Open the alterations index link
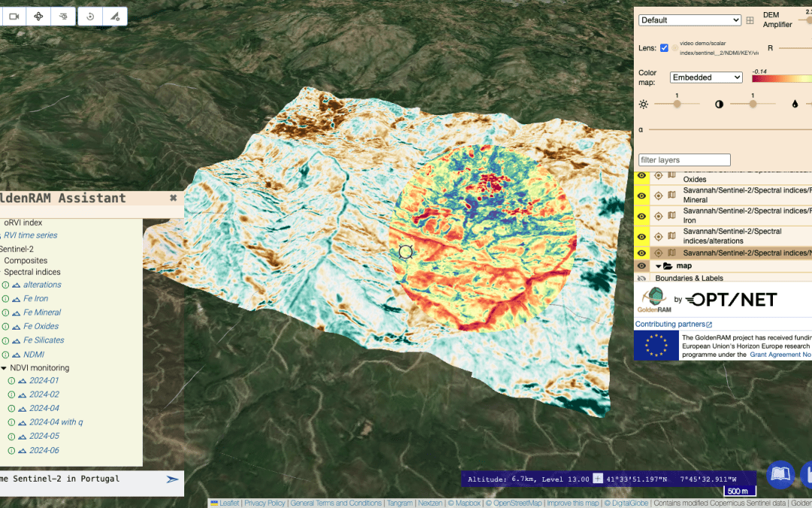 [42, 284]
